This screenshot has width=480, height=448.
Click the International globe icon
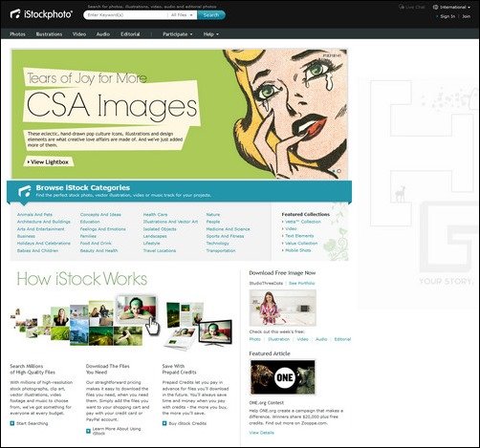435,7
